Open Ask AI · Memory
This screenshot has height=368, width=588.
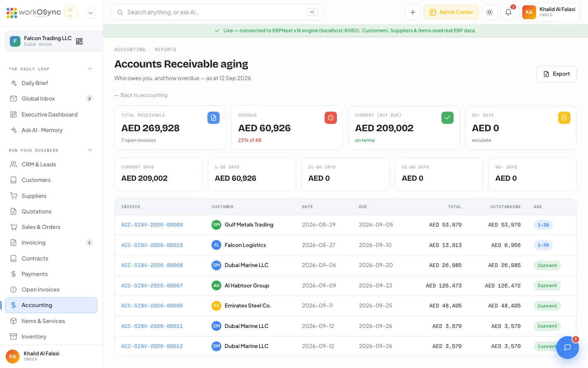click(x=51, y=130)
